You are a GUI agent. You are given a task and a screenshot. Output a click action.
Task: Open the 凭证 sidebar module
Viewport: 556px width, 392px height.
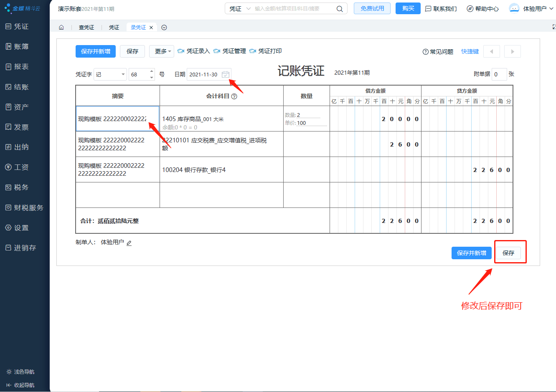[x=17, y=26]
